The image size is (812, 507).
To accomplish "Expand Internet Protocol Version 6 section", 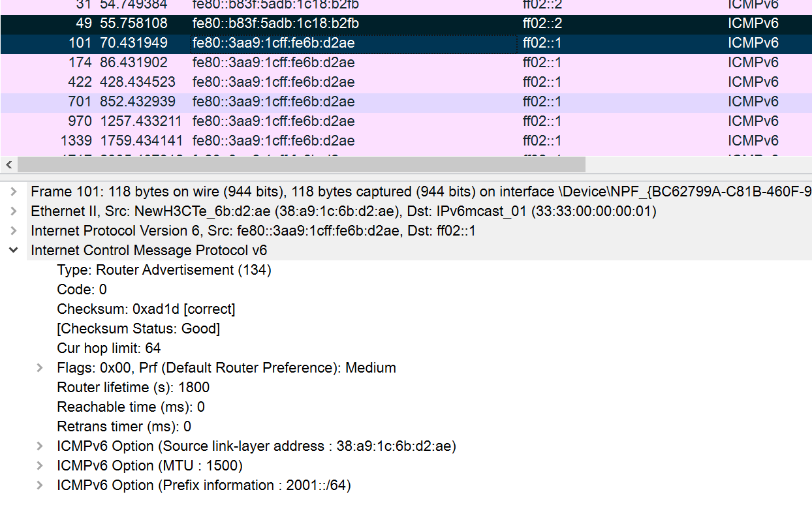I will [x=14, y=231].
